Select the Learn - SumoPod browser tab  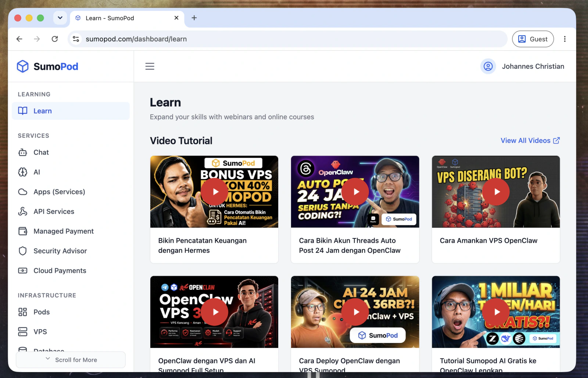tap(127, 18)
